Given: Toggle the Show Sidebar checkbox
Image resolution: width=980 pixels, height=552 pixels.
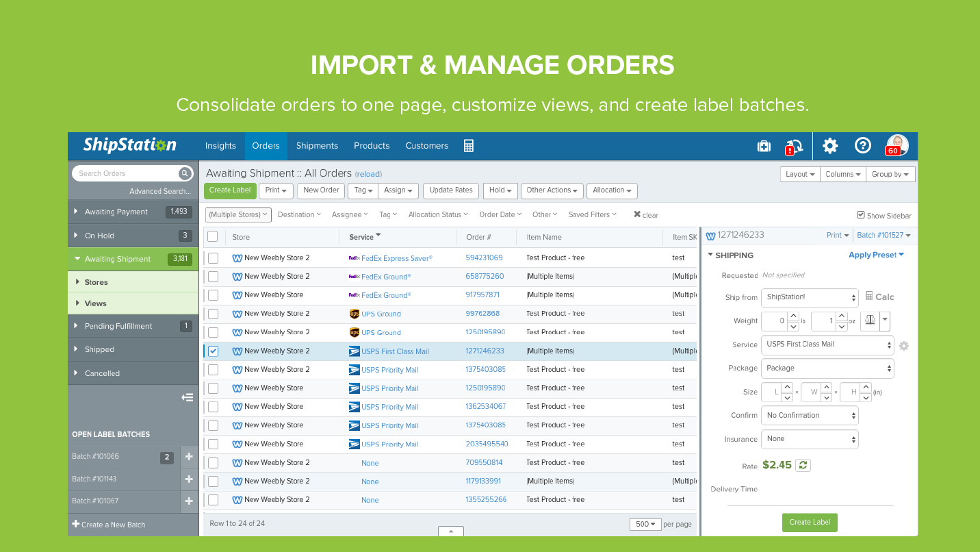Looking at the screenshot, I should (861, 215).
